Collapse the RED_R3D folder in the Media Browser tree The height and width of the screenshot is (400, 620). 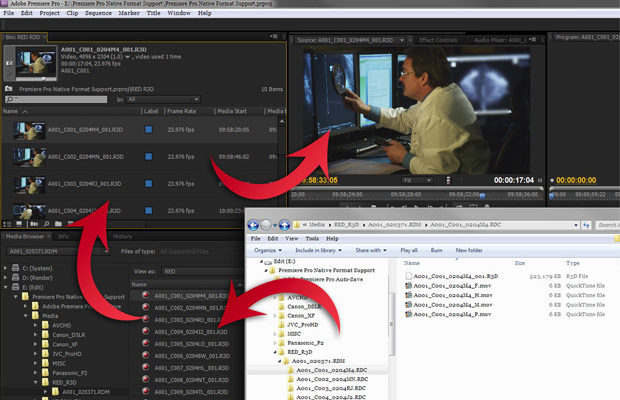tap(35, 382)
